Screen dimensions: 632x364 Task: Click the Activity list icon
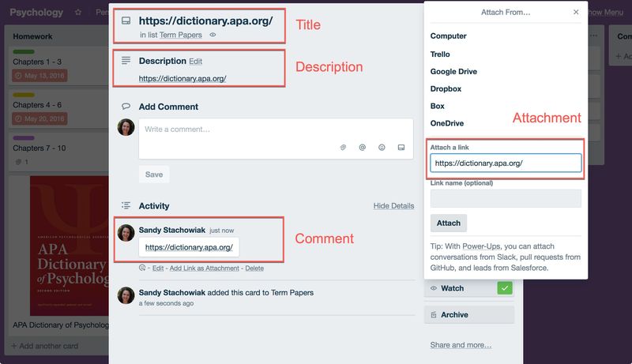[x=126, y=205]
